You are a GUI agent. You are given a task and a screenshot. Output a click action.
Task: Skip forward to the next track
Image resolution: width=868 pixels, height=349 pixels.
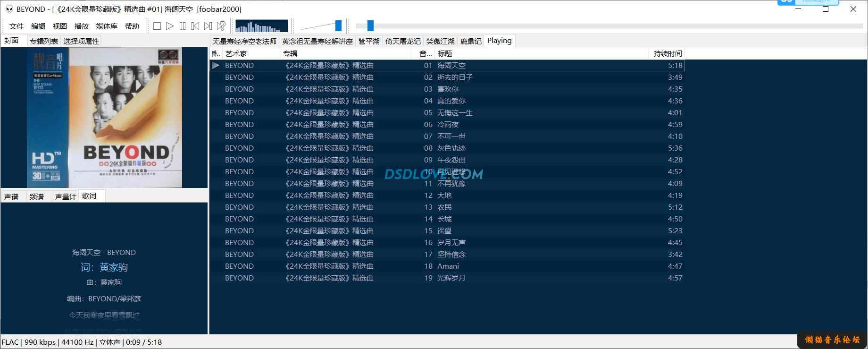[208, 26]
